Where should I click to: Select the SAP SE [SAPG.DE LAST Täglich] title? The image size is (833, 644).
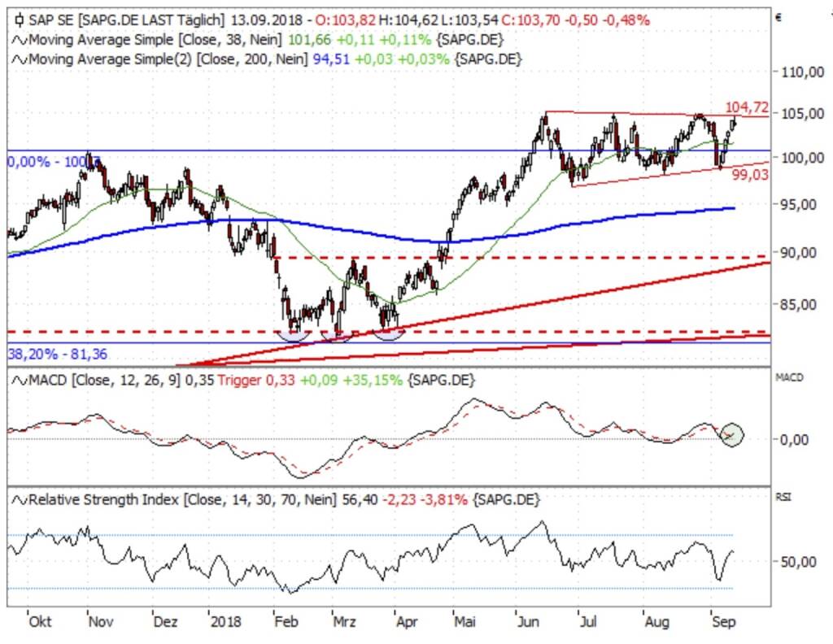point(127,20)
